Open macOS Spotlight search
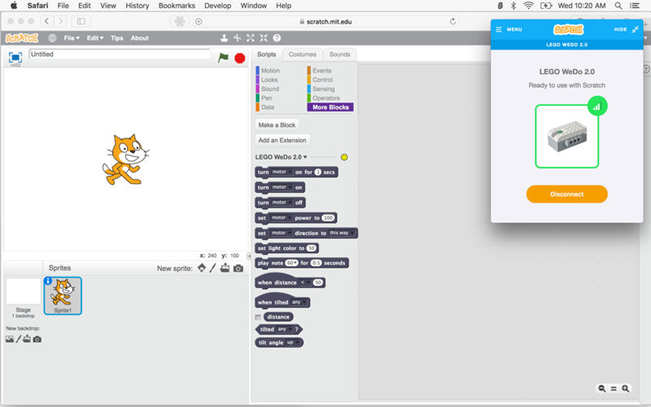 (x=618, y=6)
